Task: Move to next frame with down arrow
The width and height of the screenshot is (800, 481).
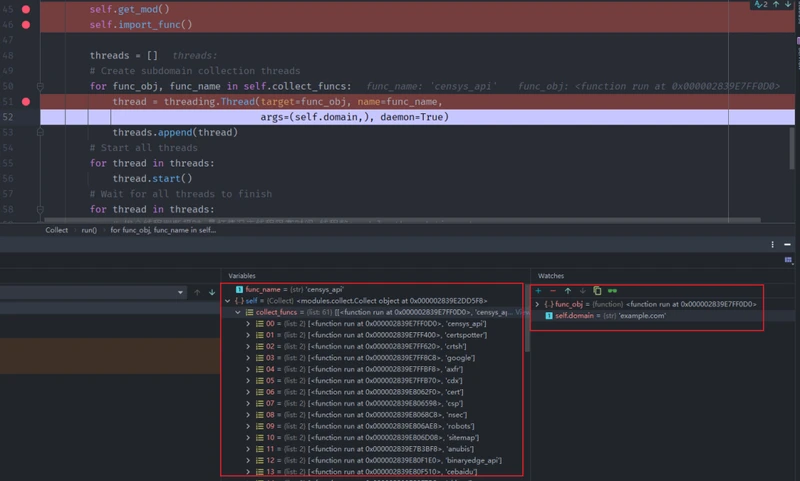Action: tap(212, 292)
